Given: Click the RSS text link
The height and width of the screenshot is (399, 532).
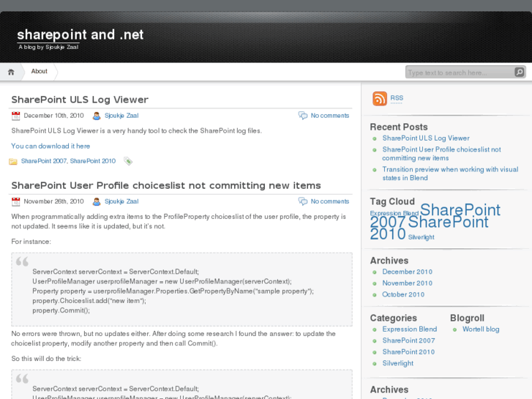Looking at the screenshot, I should 397,98.
